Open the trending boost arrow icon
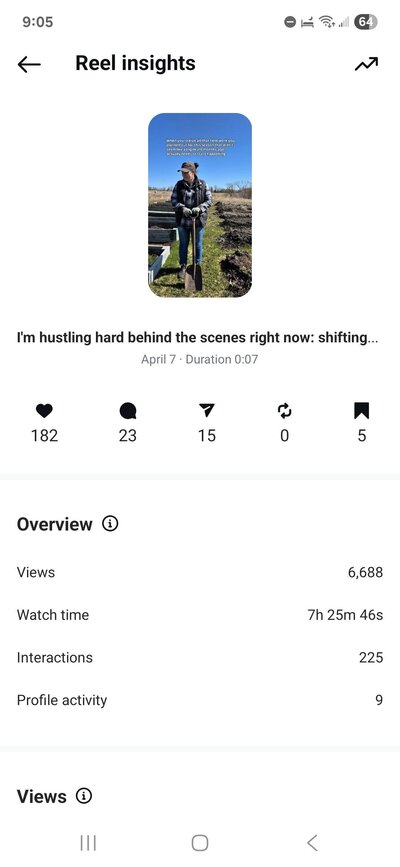Screen dimensions: 400x867 366,64
